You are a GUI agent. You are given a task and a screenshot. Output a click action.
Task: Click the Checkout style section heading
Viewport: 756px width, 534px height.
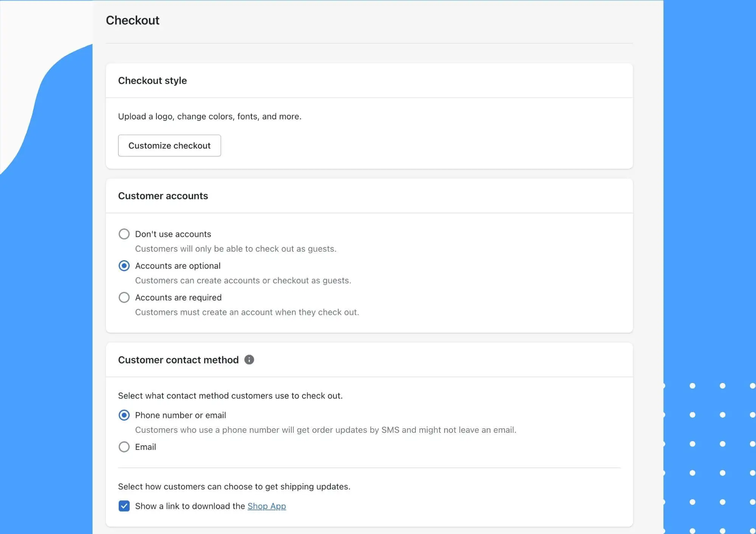(152, 80)
